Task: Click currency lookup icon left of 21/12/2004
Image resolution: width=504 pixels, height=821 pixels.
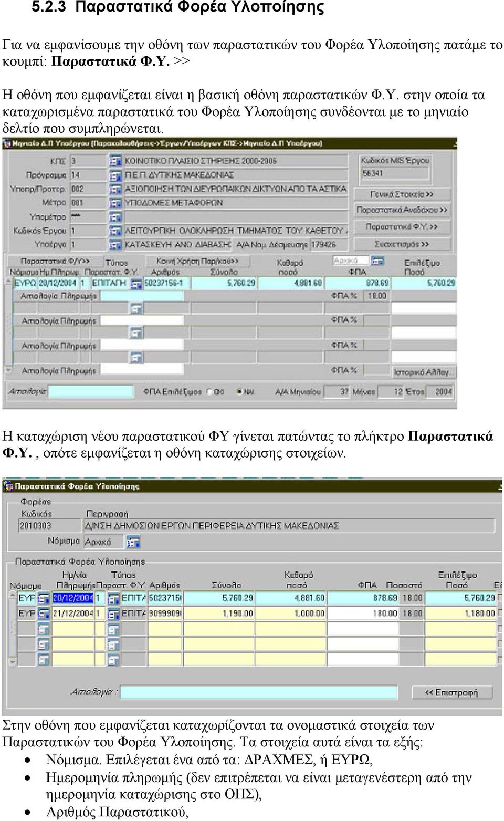Action: [44, 613]
